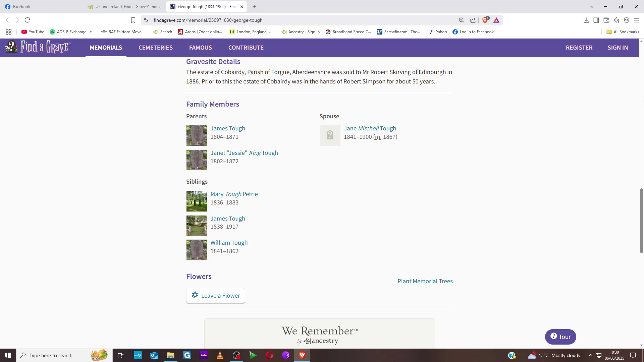Open the Brave Wallet icon
The width and height of the screenshot is (644, 362).
[606, 20]
